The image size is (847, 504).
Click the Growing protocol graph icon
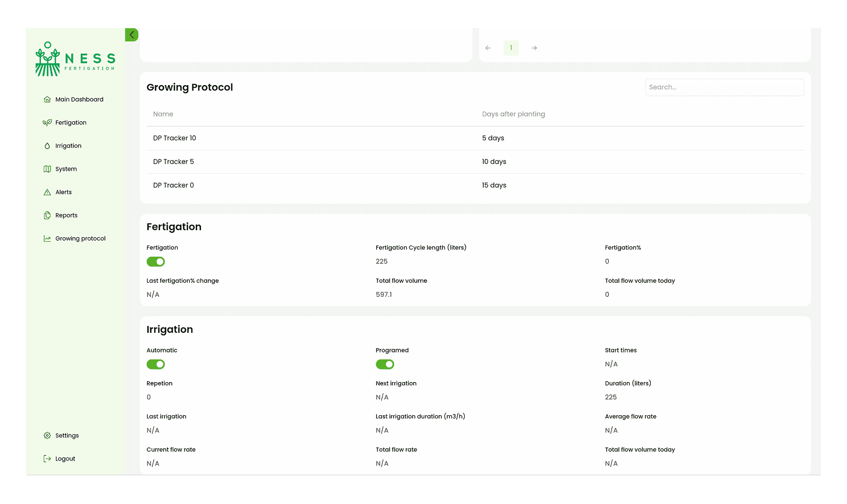tap(47, 239)
